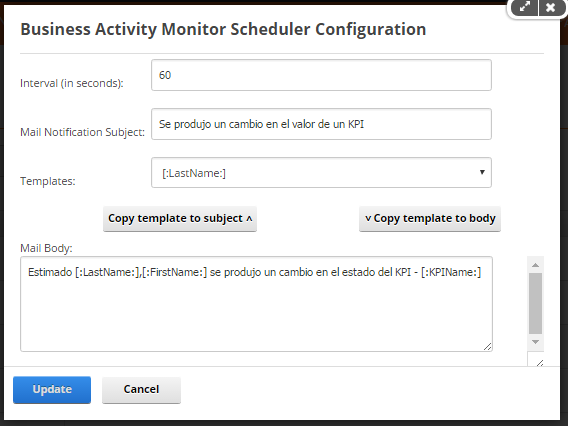Click the scrollbar down arrow
This screenshot has width=568, height=426.
[535, 342]
